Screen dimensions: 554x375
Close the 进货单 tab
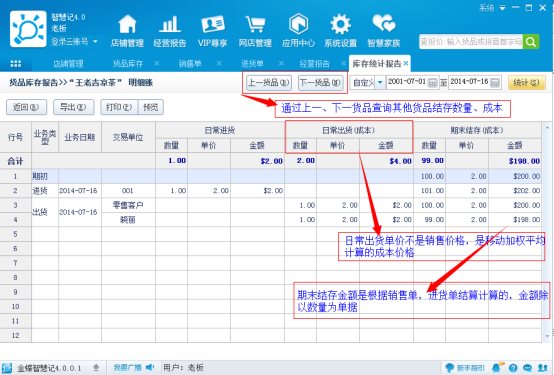point(281,63)
